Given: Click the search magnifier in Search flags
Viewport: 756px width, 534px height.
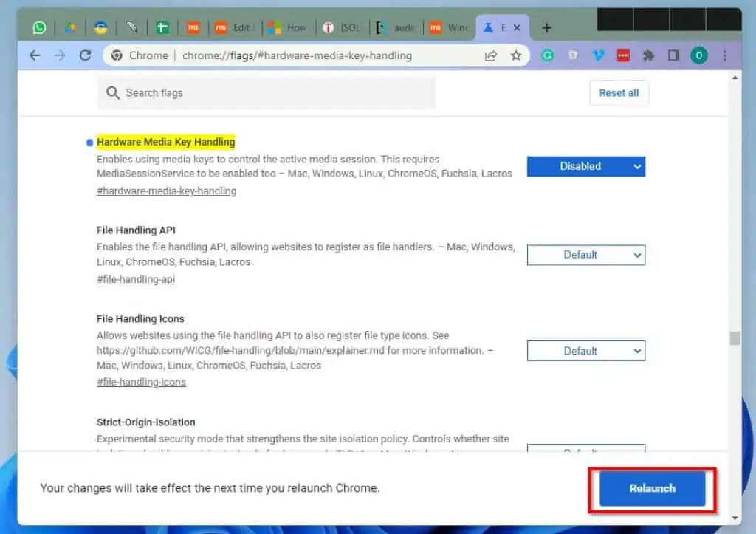Looking at the screenshot, I should pos(112,93).
